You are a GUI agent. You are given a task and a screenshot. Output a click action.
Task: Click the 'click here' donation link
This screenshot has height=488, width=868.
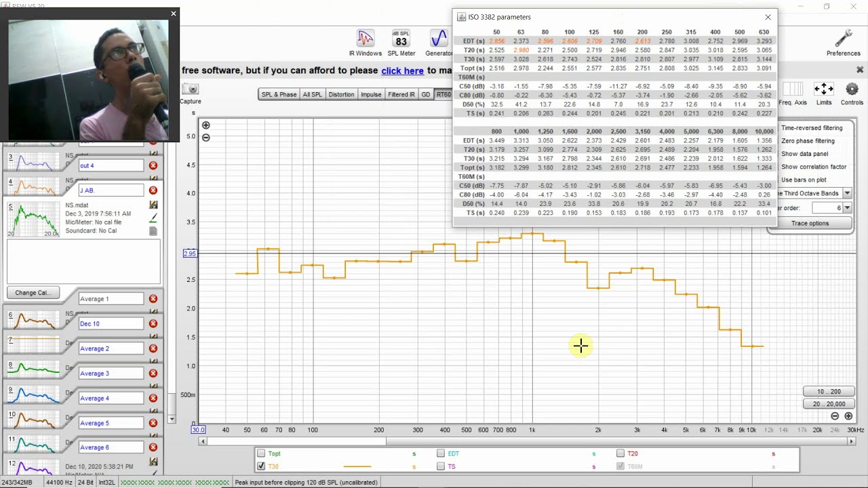402,70
